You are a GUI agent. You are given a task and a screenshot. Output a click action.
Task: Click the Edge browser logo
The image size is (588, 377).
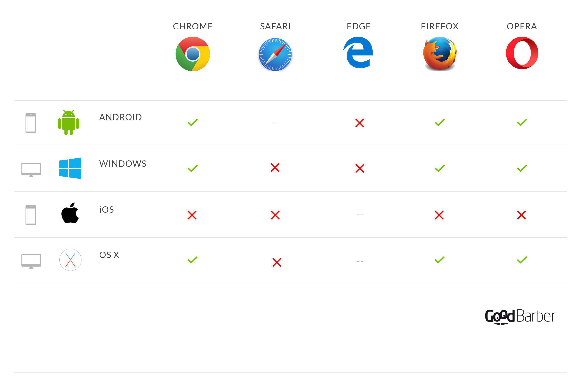358,52
